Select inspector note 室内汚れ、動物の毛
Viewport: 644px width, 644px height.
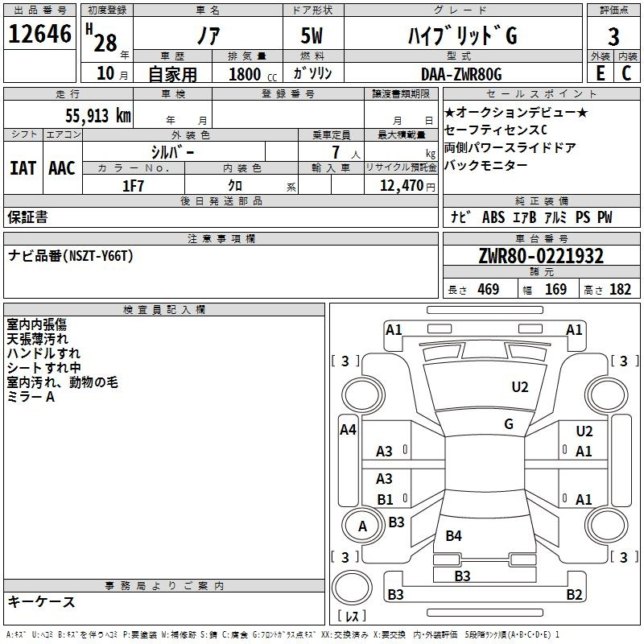[63, 382]
